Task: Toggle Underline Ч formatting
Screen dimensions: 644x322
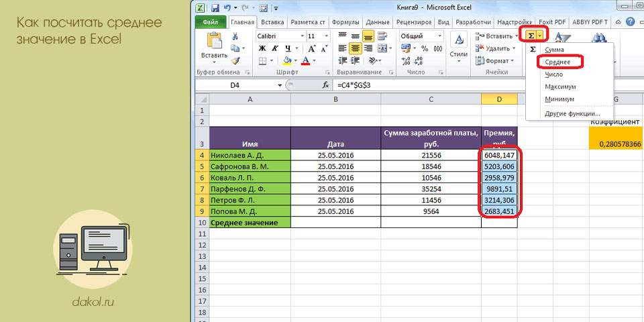Action: [288, 48]
